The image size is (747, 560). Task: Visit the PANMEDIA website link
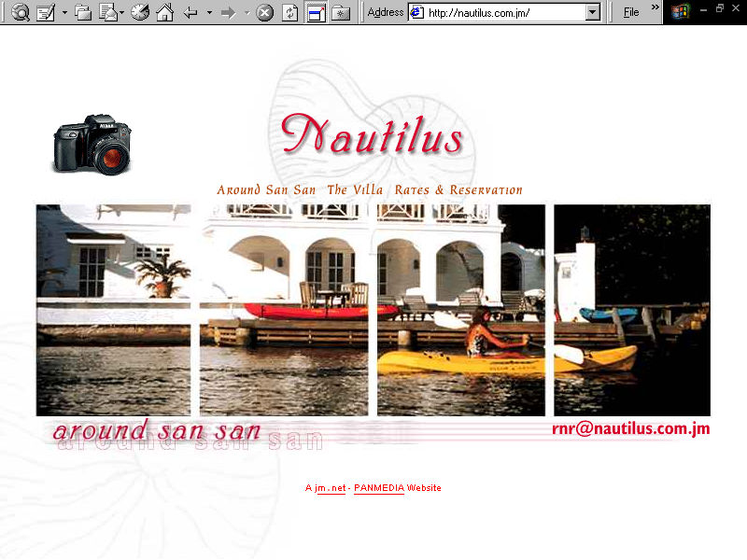coord(378,487)
